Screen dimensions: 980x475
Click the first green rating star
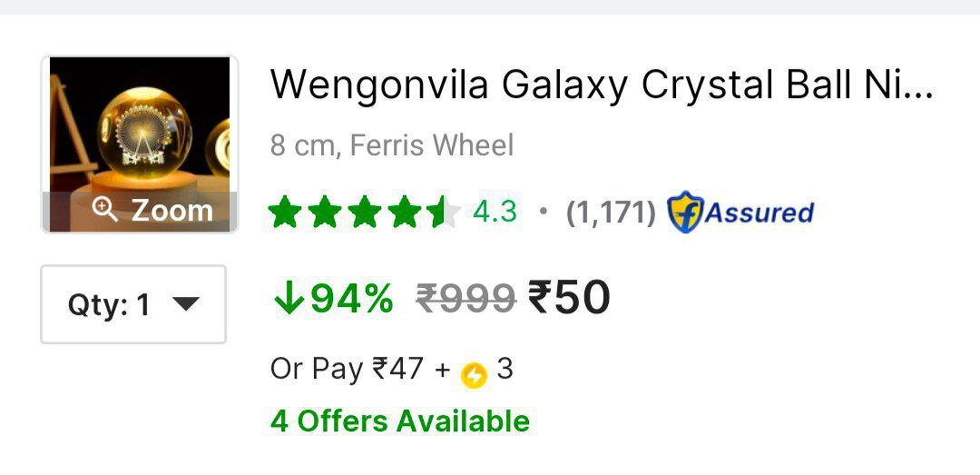(285, 213)
